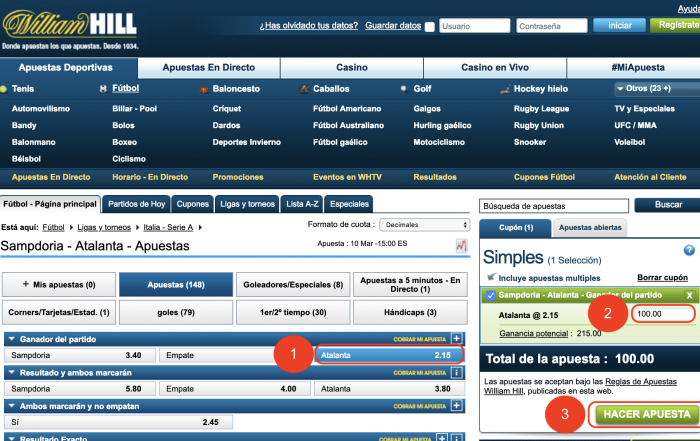Click the Buscar button
Image resolution: width=700 pixels, height=441 pixels.
pyautogui.click(x=668, y=205)
